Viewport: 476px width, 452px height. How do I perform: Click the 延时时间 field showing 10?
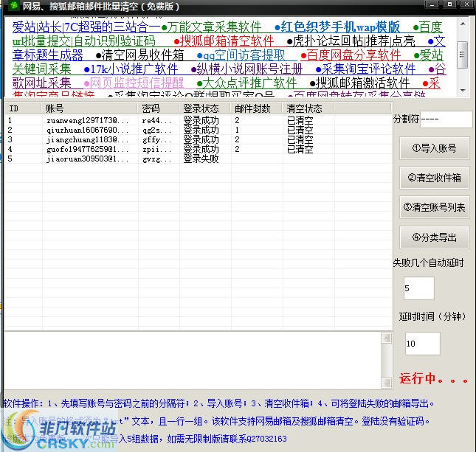[422, 344]
